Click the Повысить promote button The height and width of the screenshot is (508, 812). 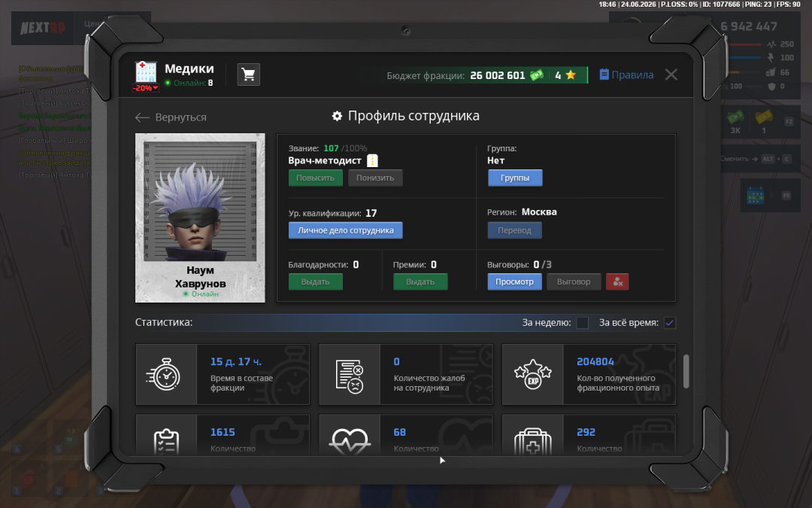pyautogui.click(x=315, y=178)
